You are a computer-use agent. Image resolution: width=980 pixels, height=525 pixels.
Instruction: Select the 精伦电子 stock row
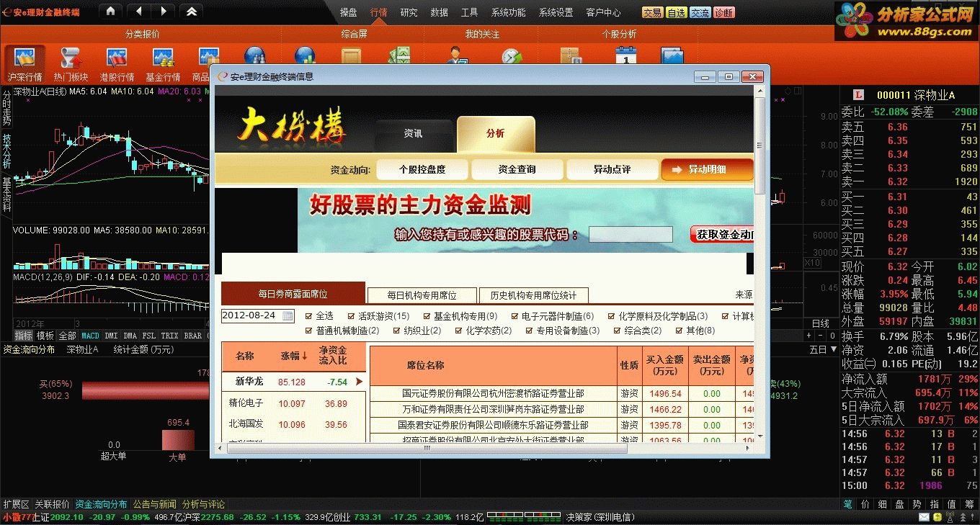tap(294, 403)
